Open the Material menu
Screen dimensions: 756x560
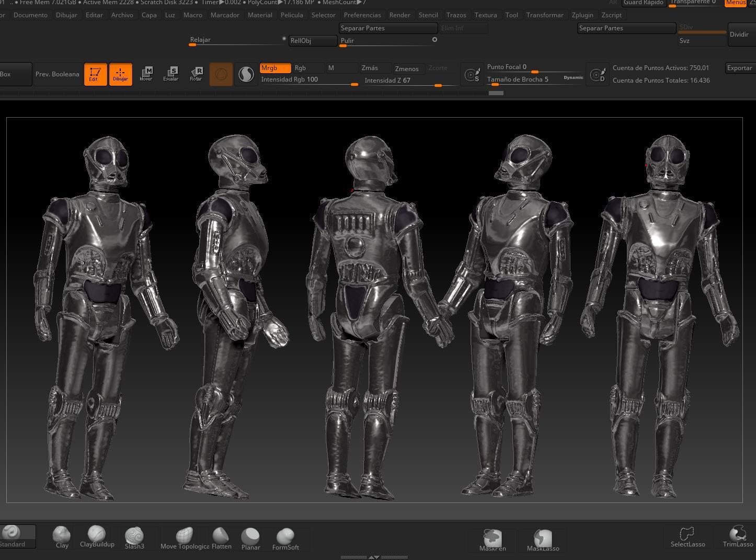coord(260,15)
